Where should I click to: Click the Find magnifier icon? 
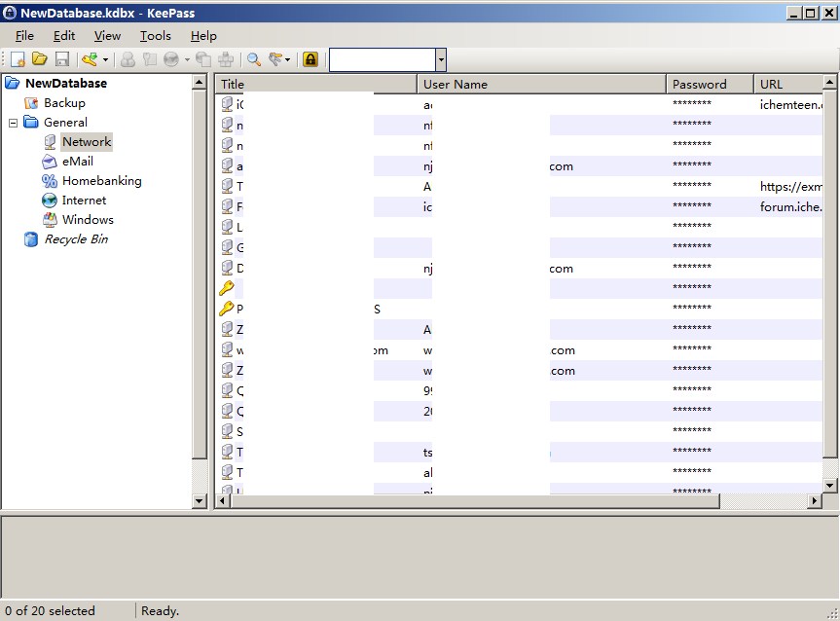tap(254, 59)
